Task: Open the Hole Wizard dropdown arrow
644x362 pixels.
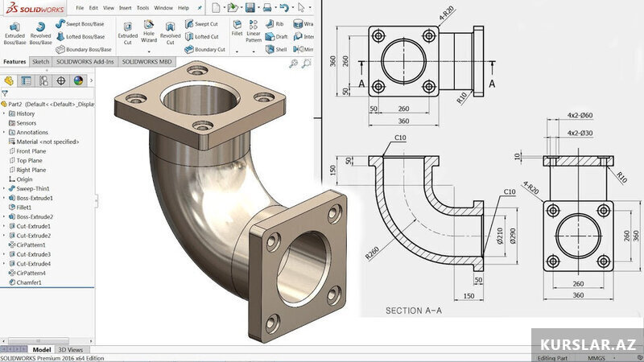Action: tap(149, 51)
